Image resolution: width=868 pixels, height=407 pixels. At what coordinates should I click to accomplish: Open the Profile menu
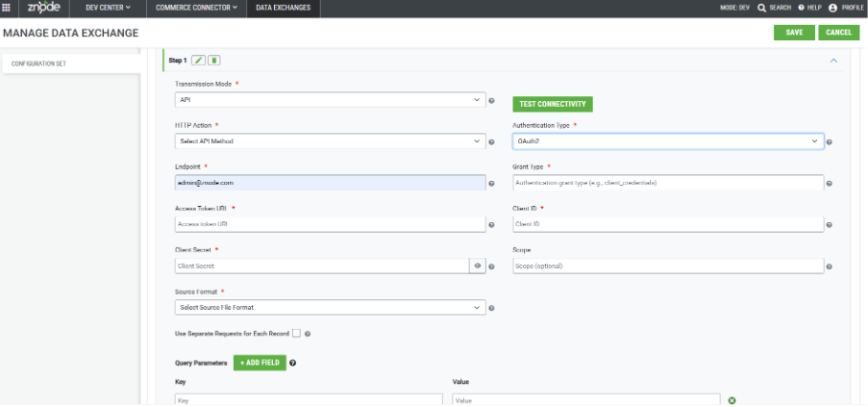click(847, 8)
